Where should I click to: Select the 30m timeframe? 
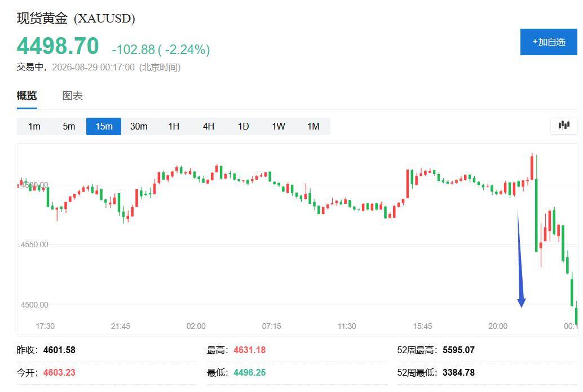pos(139,126)
